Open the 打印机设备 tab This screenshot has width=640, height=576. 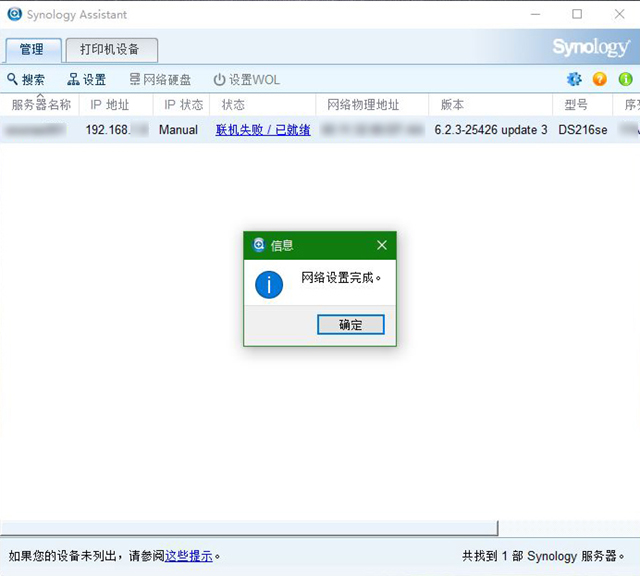click(x=111, y=50)
